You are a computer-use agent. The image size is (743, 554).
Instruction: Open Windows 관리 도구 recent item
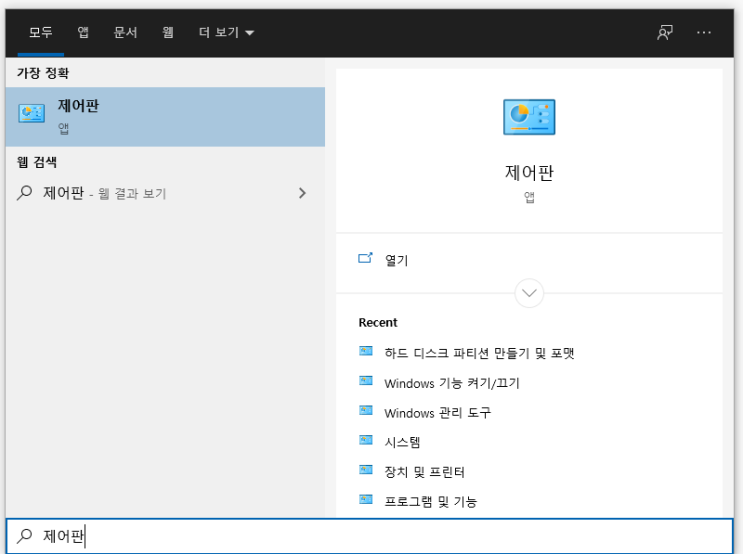(438, 413)
